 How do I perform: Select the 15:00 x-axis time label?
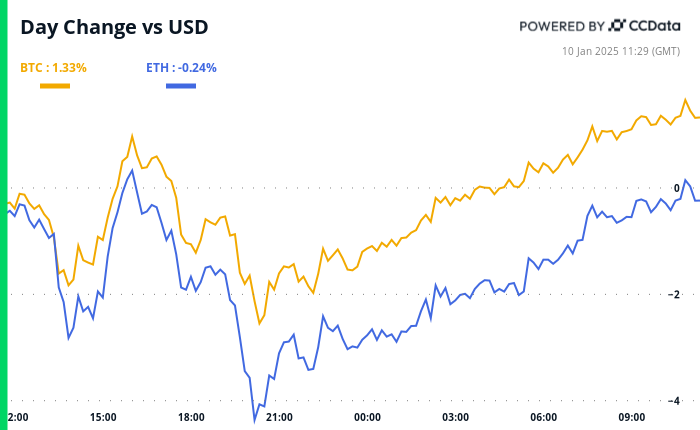point(103,417)
